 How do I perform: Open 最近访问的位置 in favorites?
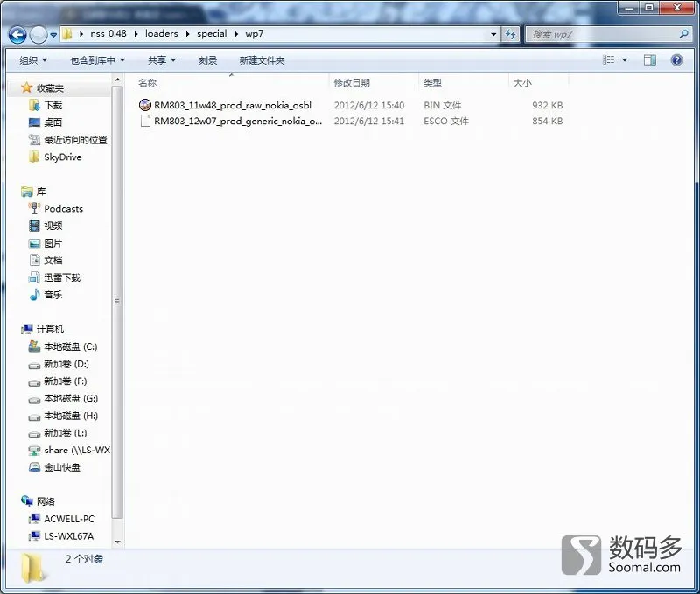point(75,140)
